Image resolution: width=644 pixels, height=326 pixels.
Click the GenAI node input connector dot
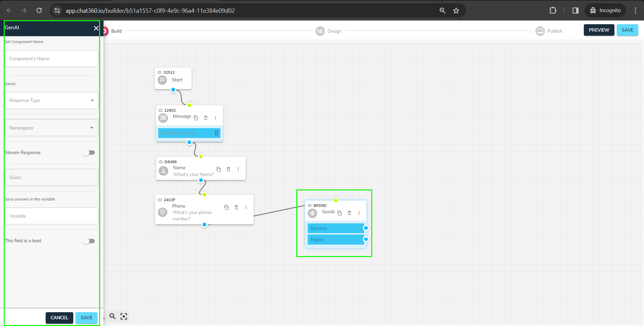point(336,201)
